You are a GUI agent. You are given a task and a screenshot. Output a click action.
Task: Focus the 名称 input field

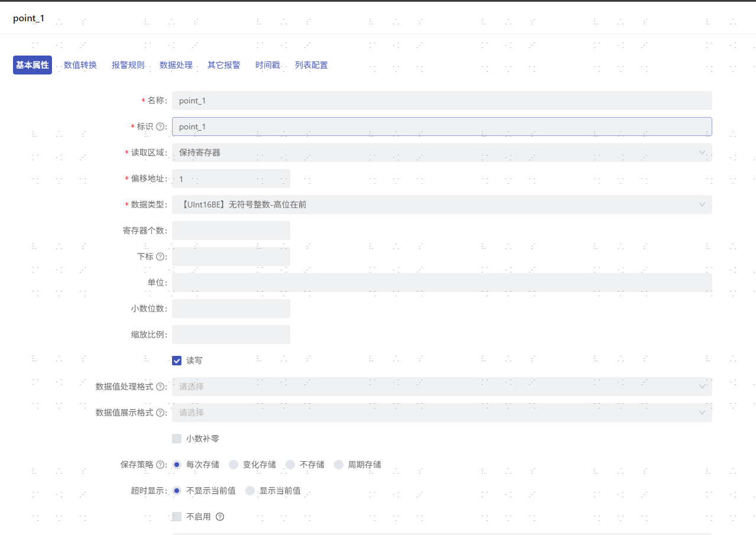pos(442,100)
